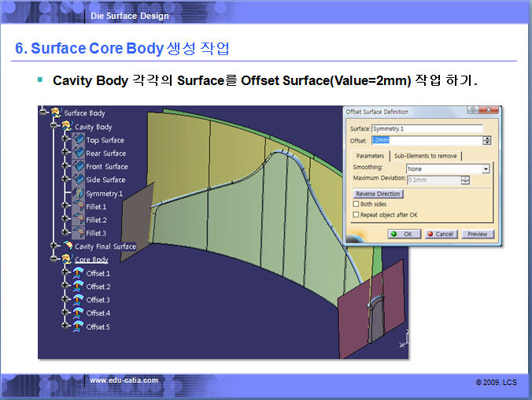Select the Rear Surface icon in tree

pyautogui.click(x=78, y=154)
